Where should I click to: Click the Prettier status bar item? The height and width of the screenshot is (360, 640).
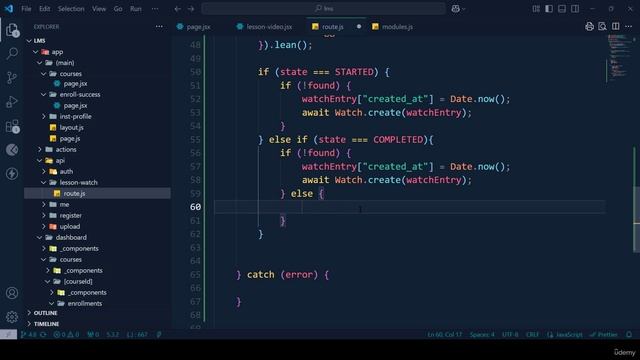pyautogui.click(x=604, y=334)
